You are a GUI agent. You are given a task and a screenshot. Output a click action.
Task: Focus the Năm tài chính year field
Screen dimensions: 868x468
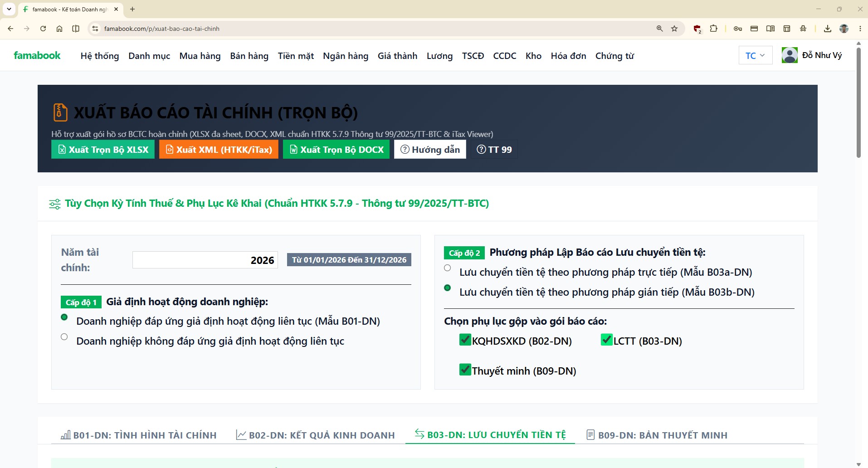tap(205, 260)
